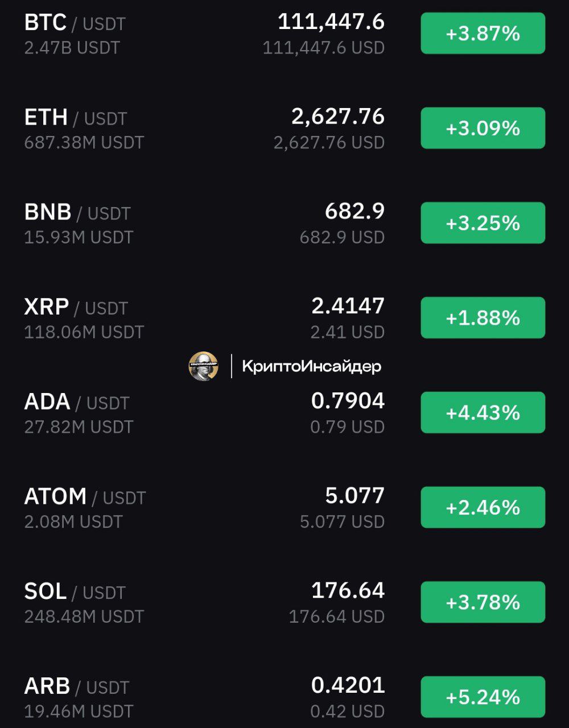
Task: Click the 111,447.6 BTC price
Action: 331,22
